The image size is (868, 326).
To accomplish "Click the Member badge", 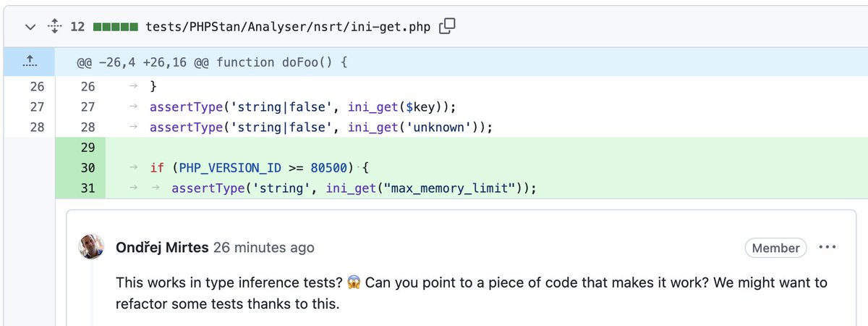I will tap(776, 248).
